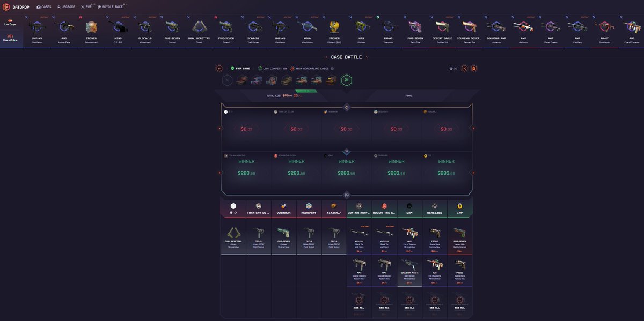Click the VS emblem between teams
This screenshot has height=321, width=644.
tap(347, 151)
